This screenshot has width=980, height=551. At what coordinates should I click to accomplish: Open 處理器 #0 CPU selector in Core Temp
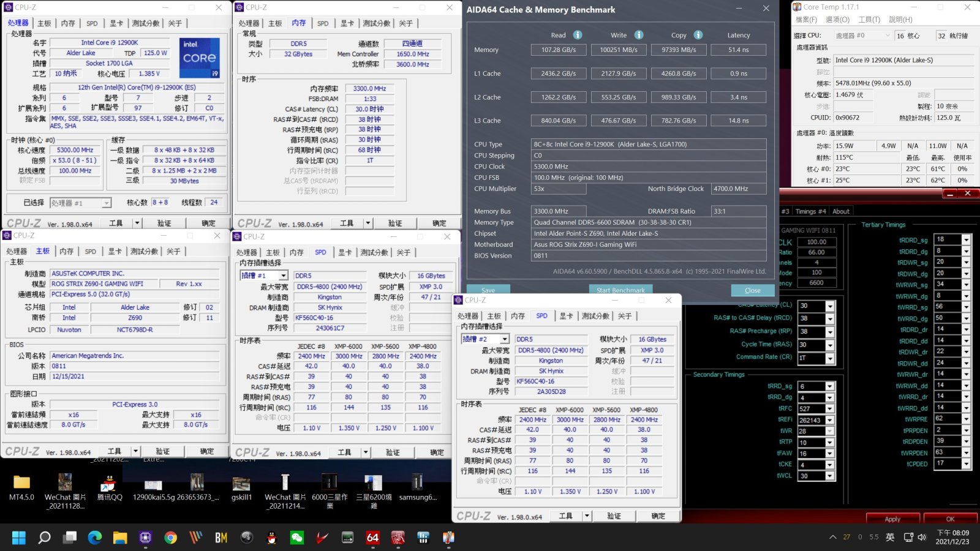click(x=862, y=36)
